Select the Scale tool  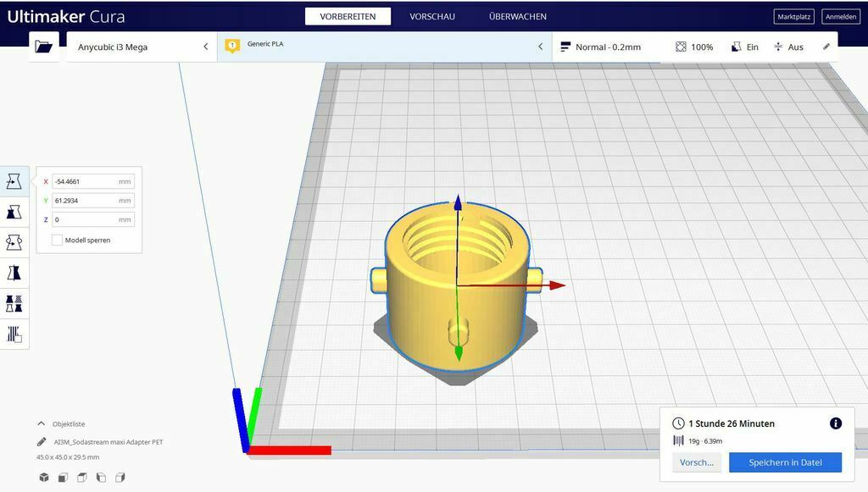(x=14, y=212)
